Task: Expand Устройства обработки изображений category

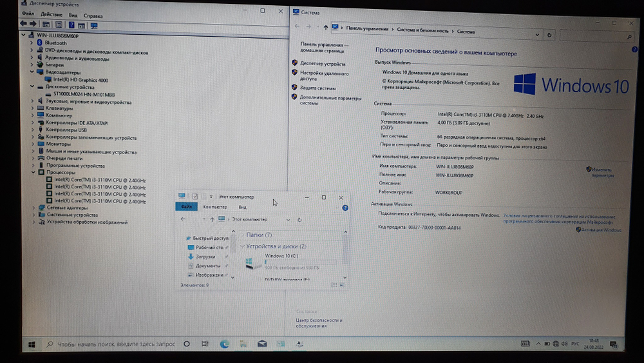Action: pyautogui.click(x=33, y=222)
